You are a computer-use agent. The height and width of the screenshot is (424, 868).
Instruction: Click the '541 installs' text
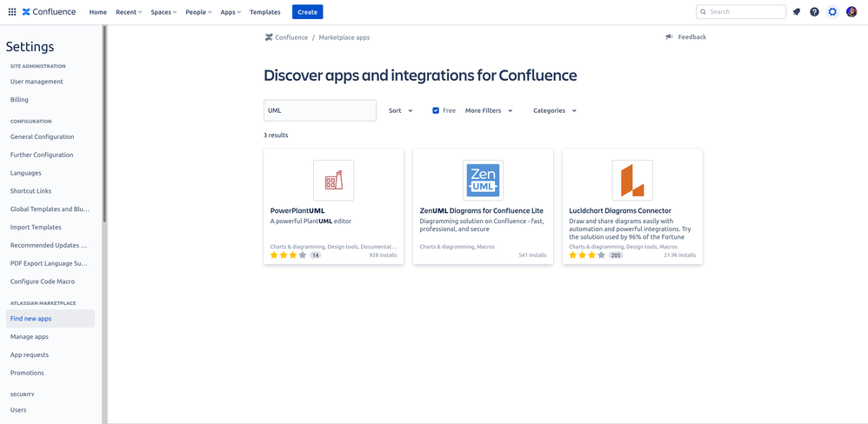532,255
